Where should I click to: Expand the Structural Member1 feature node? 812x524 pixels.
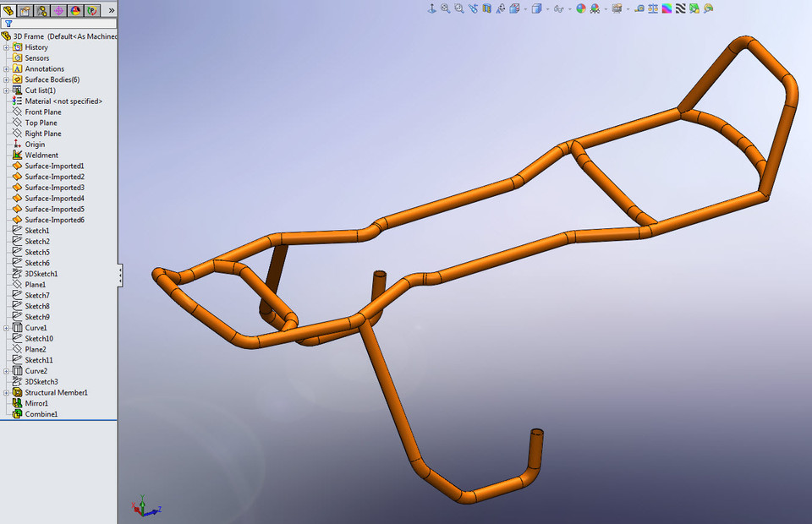[7, 392]
